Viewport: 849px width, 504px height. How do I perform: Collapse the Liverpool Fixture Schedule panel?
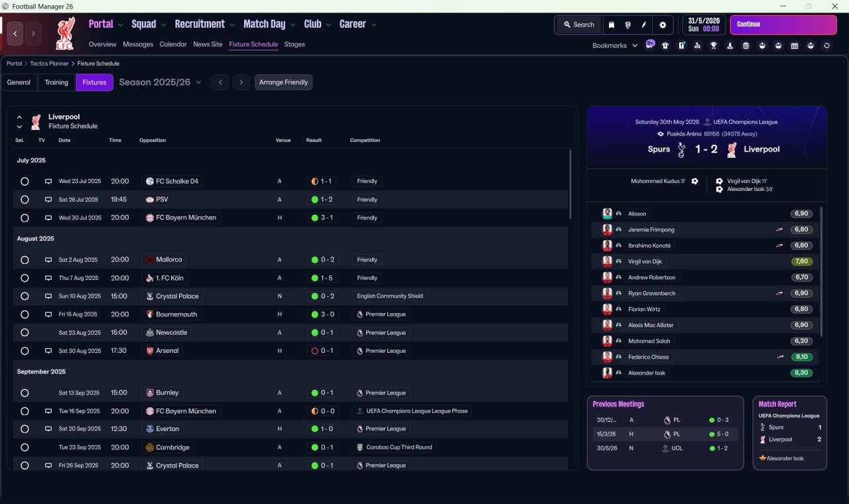pos(19,117)
